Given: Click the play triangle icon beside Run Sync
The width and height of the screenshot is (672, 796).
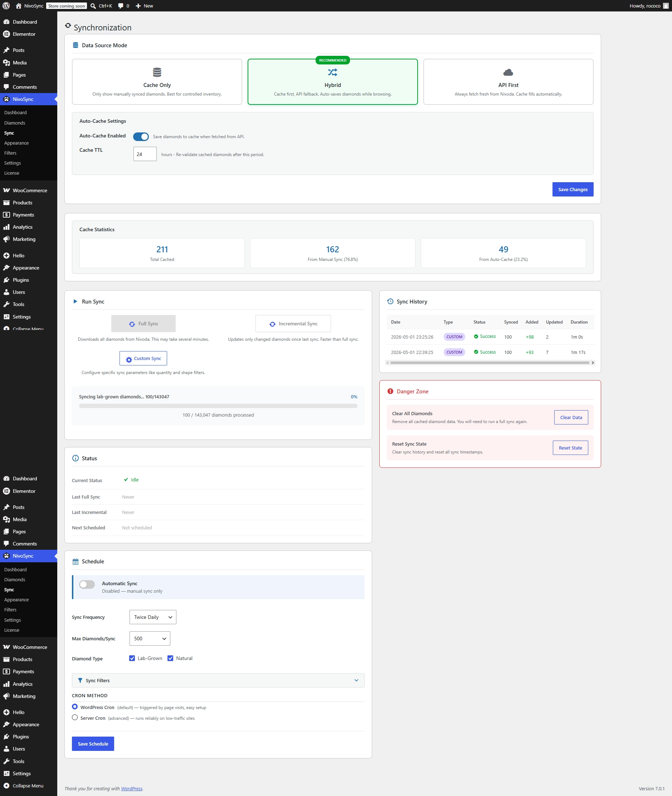Looking at the screenshot, I should [x=75, y=301].
